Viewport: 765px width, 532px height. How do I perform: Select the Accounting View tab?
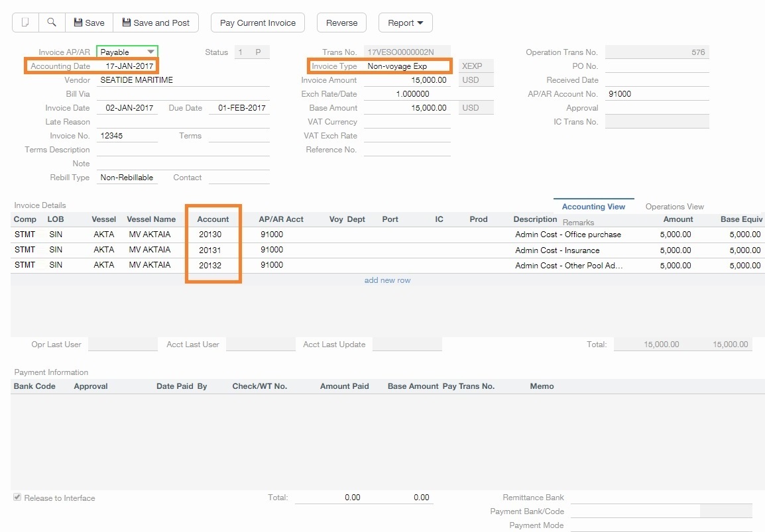tap(593, 206)
